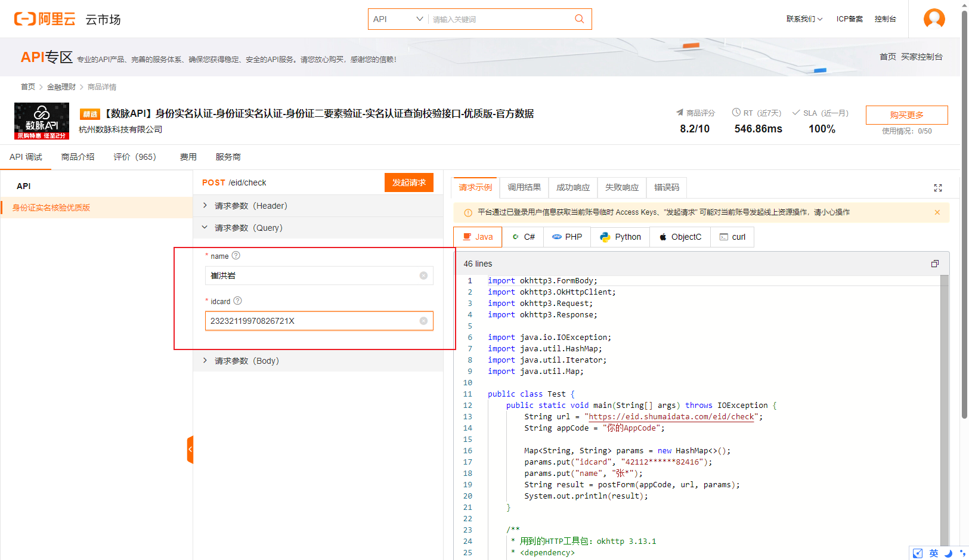Viewport: 969px width, 560px height.
Task: Click the 杭州数脉科技有限公司 vendor name
Action: pyautogui.click(x=120, y=129)
